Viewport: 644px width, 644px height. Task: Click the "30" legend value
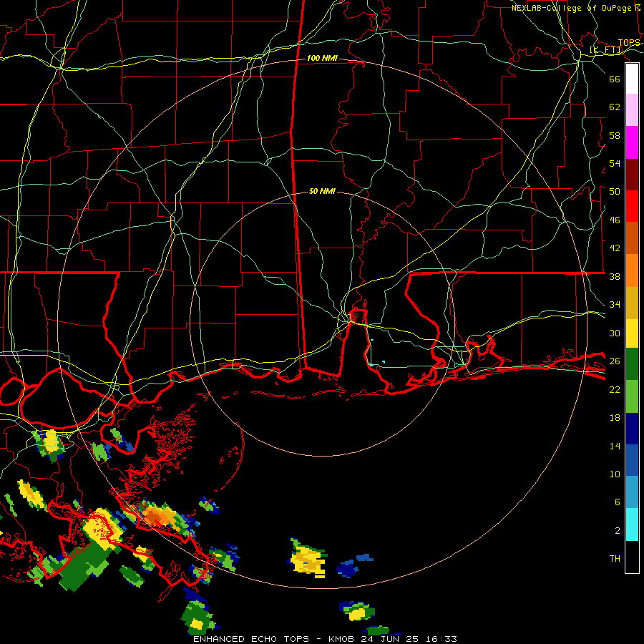(615, 333)
